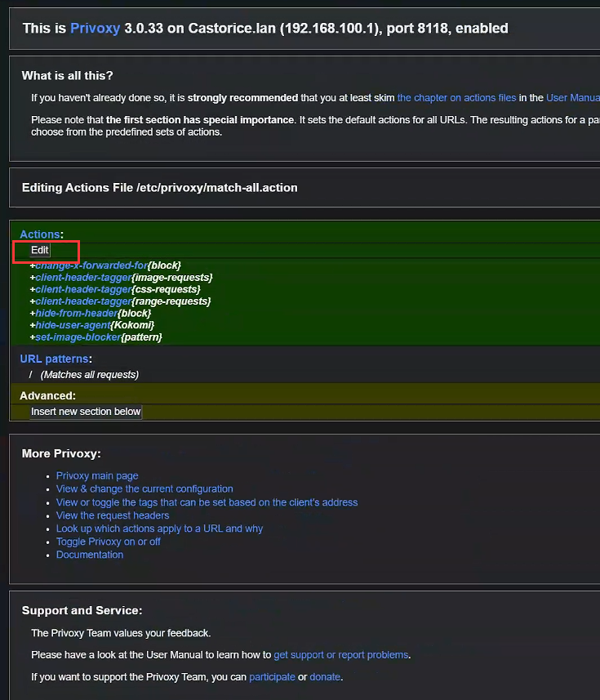
Task: Open the hide-user-agent action link
Action: [x=72, y=325]
